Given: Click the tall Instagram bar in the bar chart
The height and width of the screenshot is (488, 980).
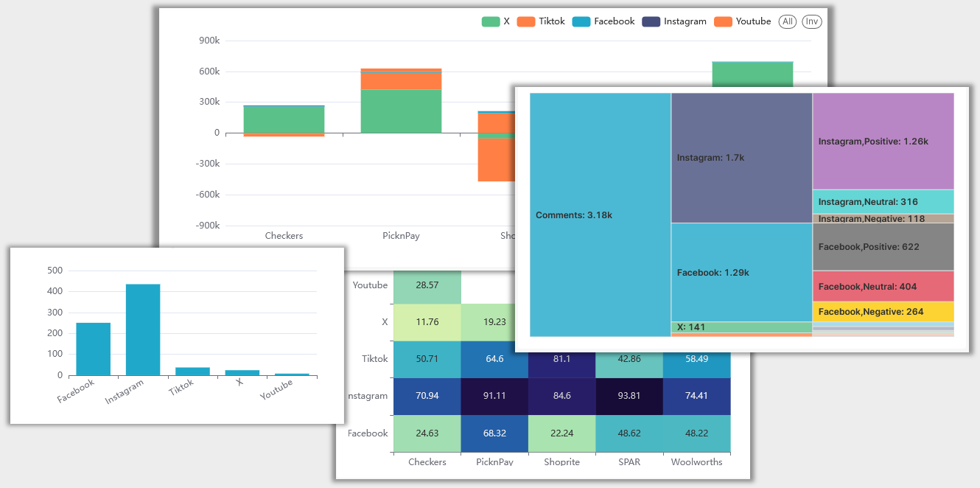Looking at the screenshot, I should 143,328.
